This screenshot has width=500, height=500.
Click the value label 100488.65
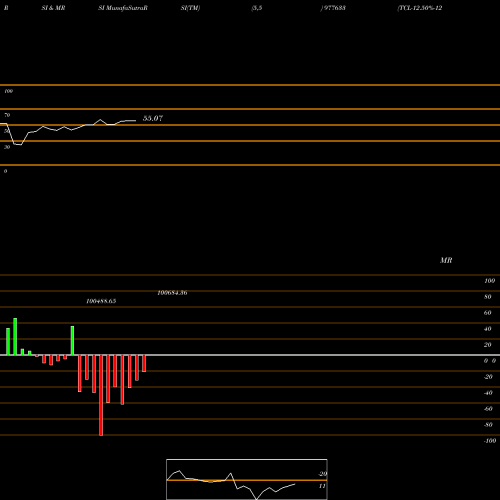click(x=101, y=301)
